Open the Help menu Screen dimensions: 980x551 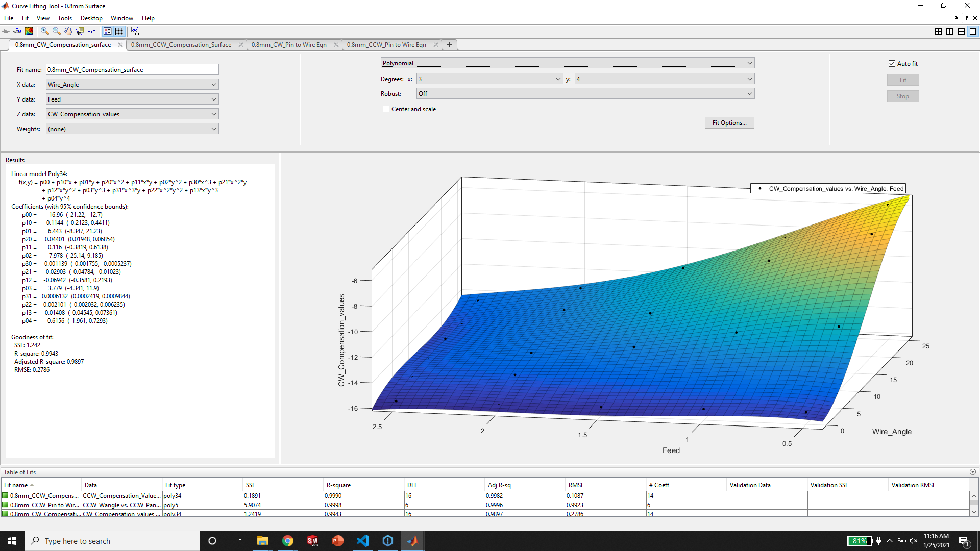(x=148, y=18)
